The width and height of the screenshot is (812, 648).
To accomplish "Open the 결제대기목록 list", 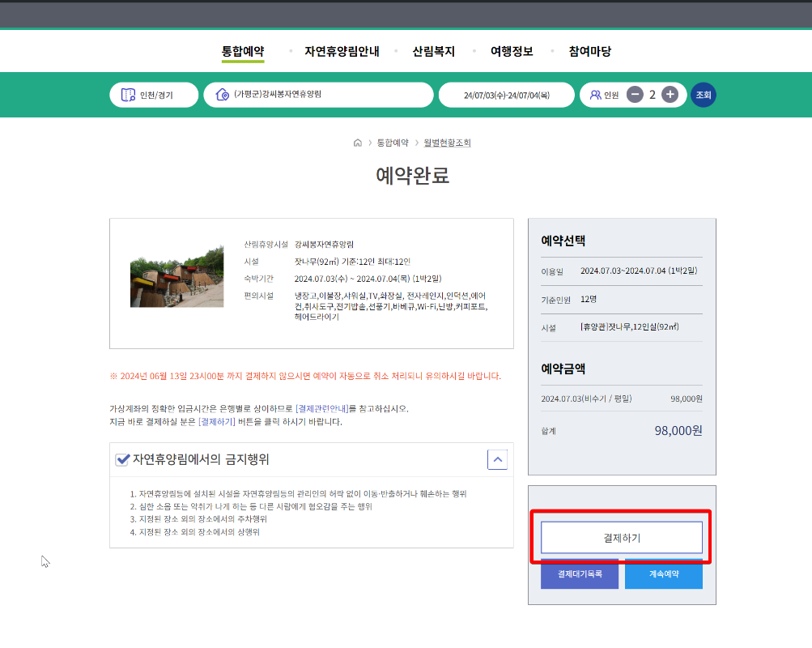I will (x=579, y=575).
